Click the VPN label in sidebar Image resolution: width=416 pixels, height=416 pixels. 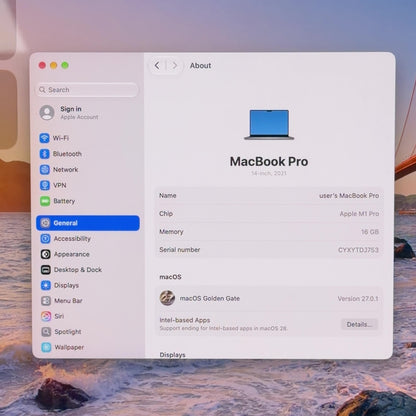point(60,185)
